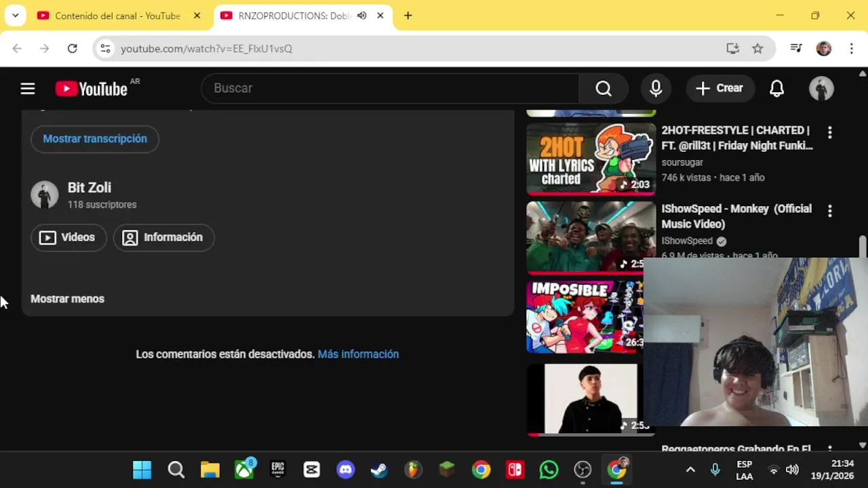868x488 pixels.
Task: Click the page vertical scrollbar thumb
Action: tap(863, 247)
